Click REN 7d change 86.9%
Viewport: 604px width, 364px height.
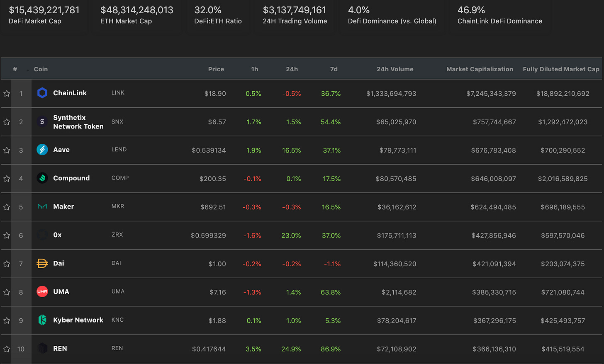pyautogui.click(x=331, y=349)
